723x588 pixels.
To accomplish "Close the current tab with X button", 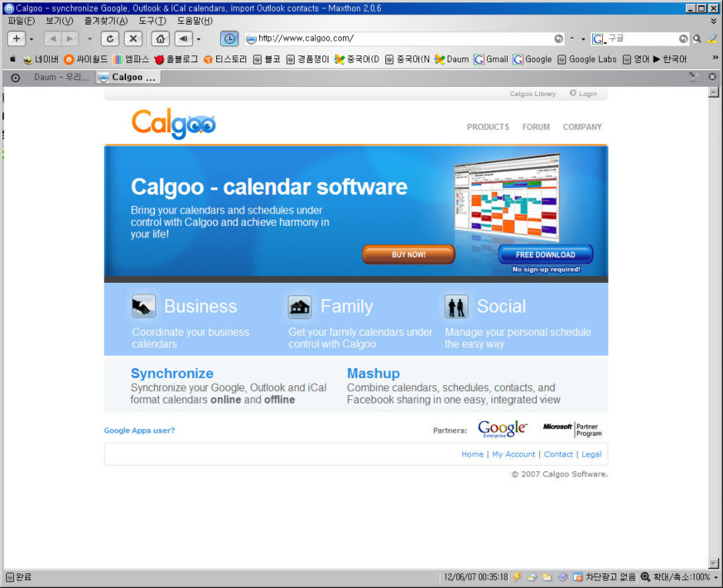I will click(x=712, y=77).
